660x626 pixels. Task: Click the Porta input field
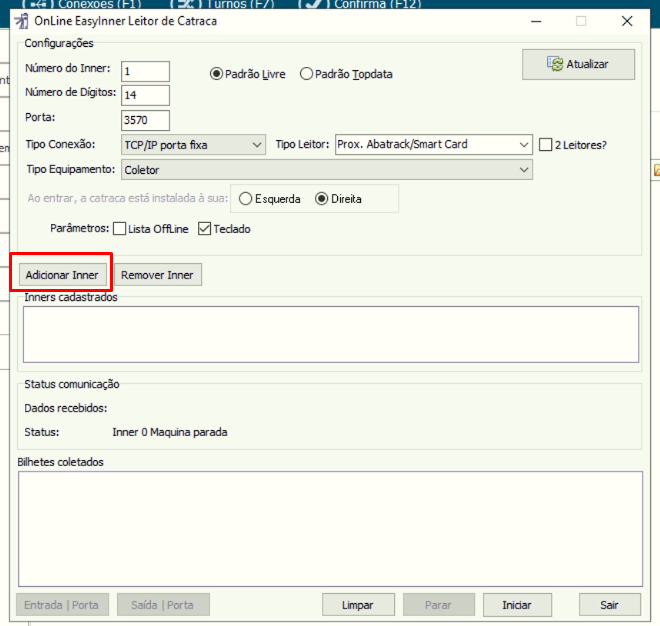coord(145,120)
